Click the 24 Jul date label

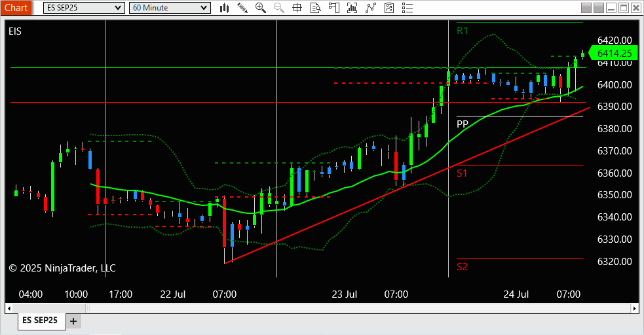point(516,294)
